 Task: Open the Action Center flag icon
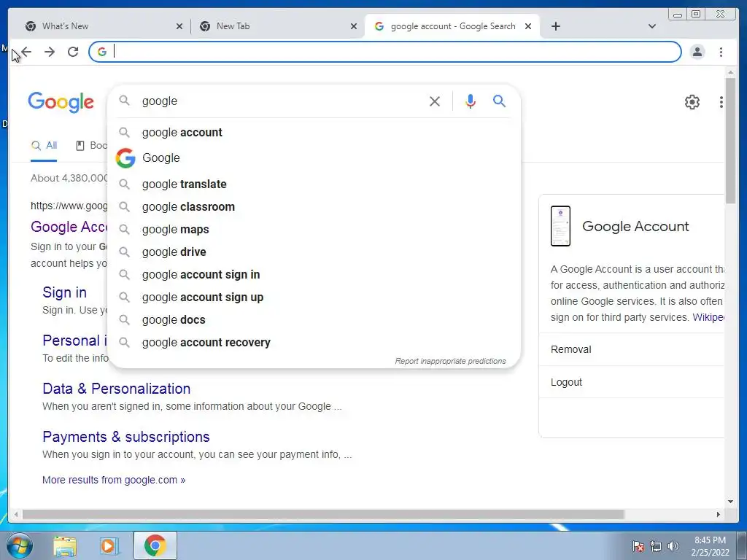[x=638, y=546]
